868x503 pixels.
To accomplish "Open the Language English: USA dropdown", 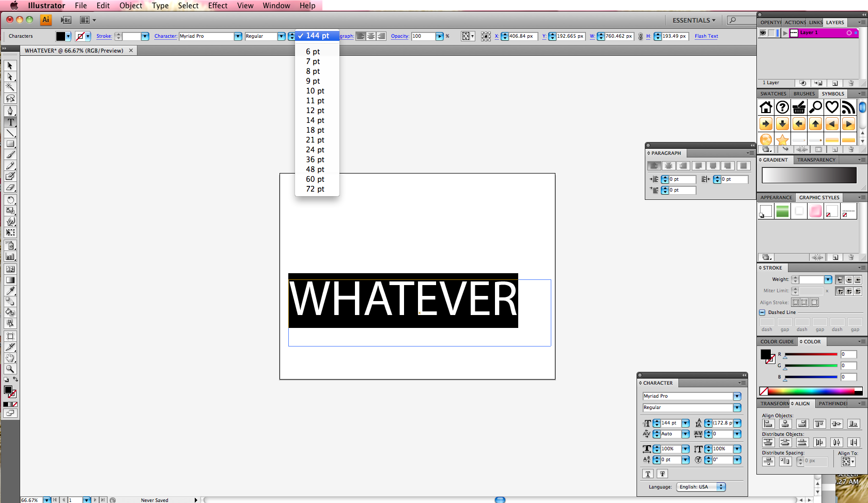I will (x=701, y=486).
